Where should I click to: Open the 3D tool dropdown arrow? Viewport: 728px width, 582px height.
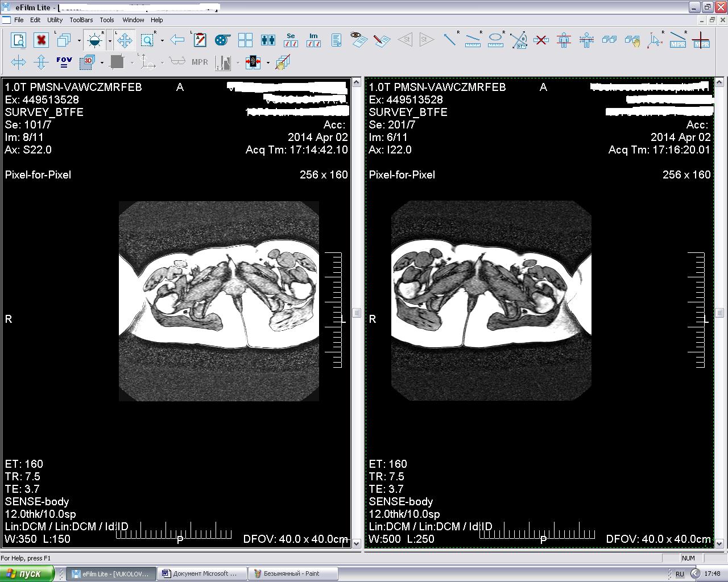coord(102,63)
